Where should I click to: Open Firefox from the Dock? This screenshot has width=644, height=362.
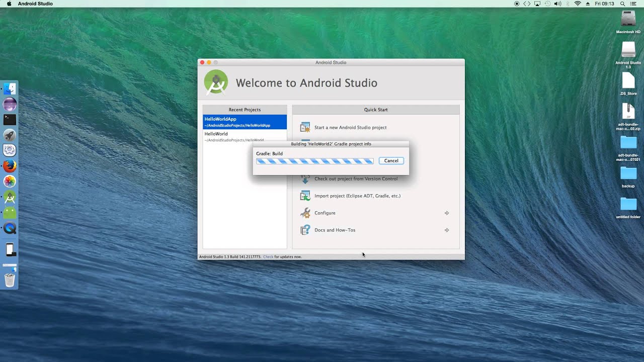point(10,166)
